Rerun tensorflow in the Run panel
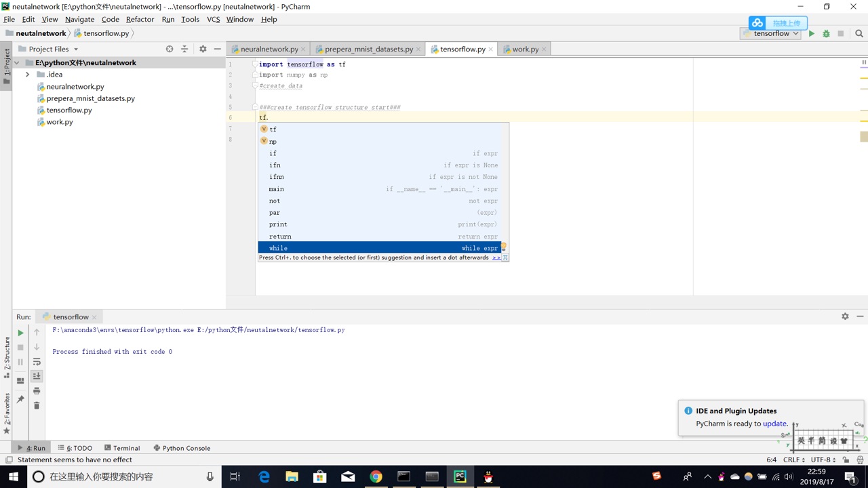868x488 pixels. (x=20, y=333)
